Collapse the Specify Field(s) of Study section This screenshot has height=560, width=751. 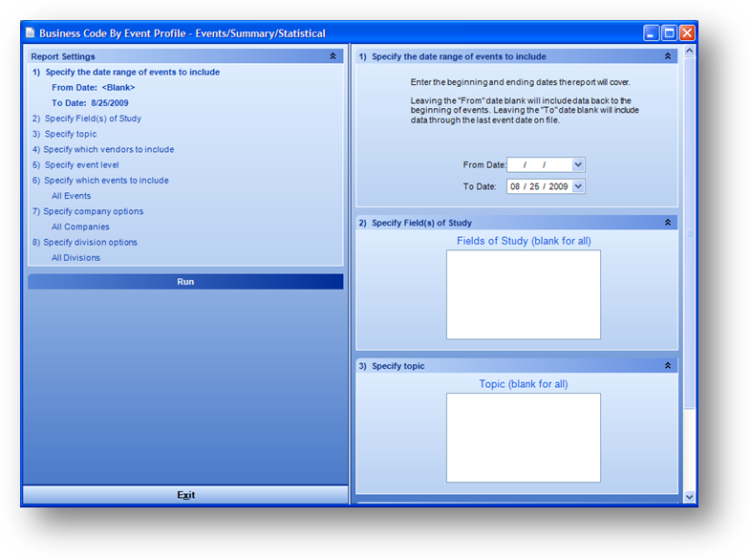coord(667,223)
